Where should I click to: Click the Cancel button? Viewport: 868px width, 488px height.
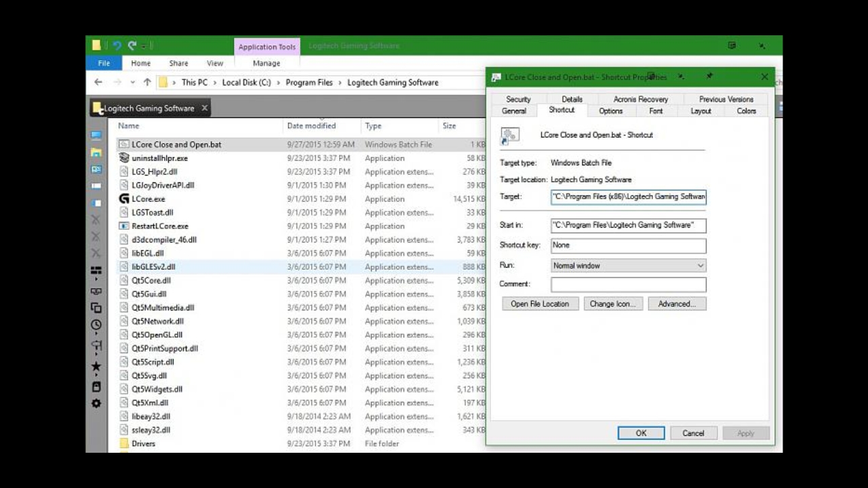[x=693, y=433]
